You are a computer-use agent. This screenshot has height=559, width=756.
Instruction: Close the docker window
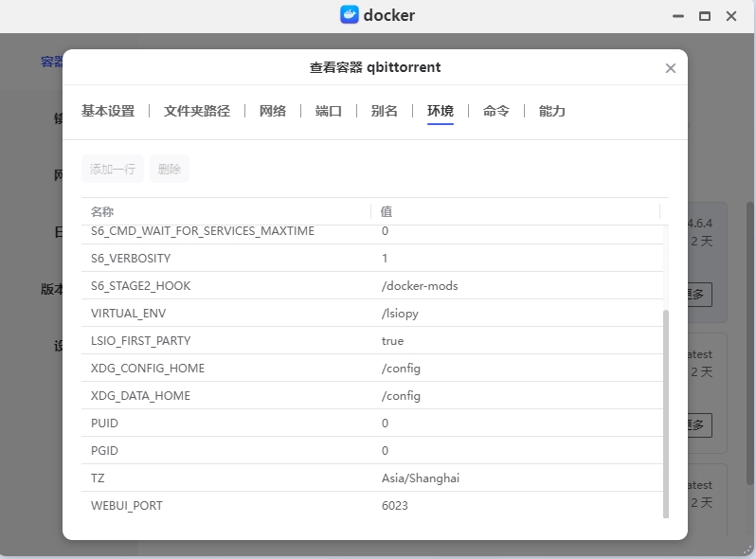[x=731, y=16]
